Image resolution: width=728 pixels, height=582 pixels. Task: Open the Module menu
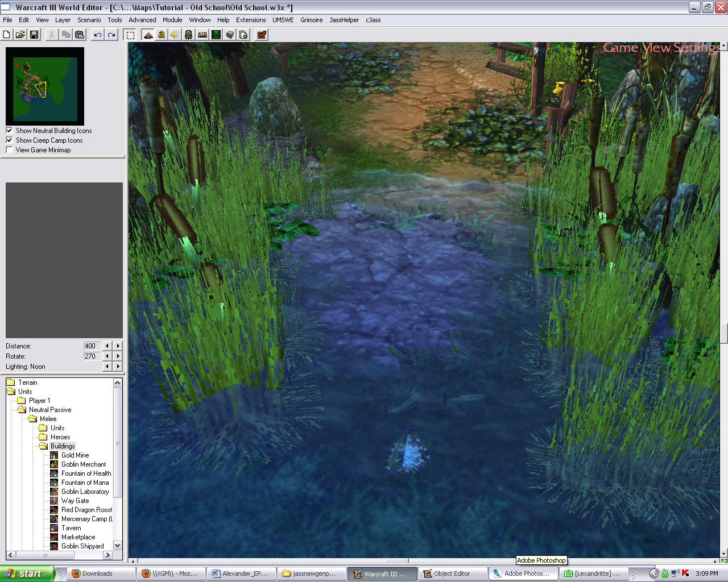[x=172, y=20]
